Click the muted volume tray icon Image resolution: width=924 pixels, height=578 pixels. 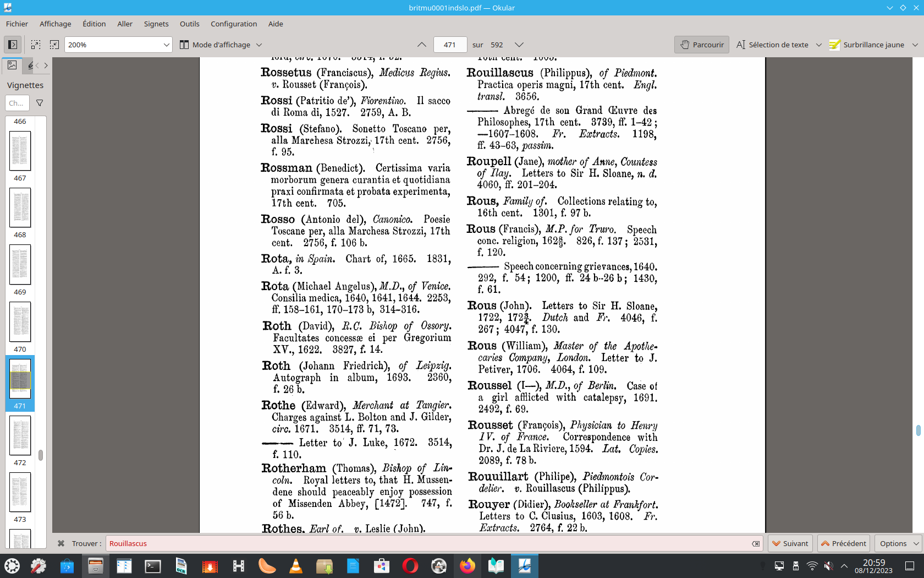point(828,566)
